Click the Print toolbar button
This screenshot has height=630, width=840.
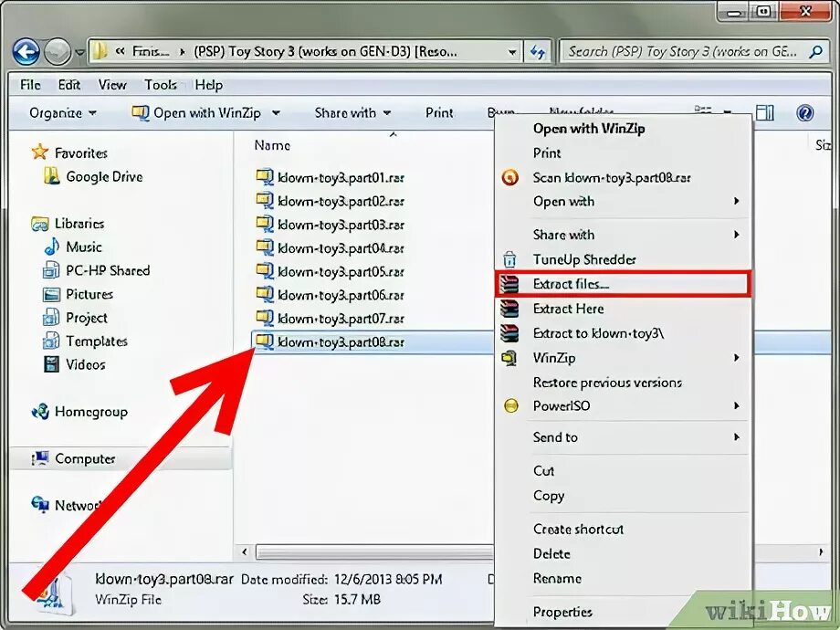click(x=439, y=112)
